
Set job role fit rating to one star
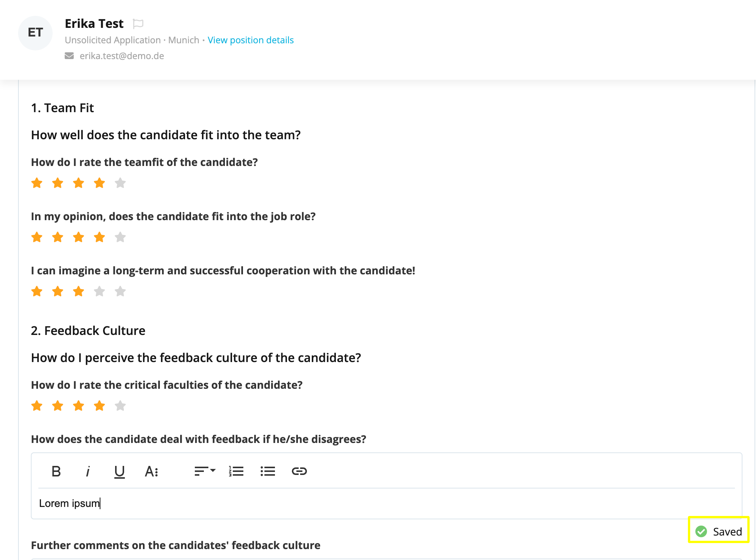point(37,237)
